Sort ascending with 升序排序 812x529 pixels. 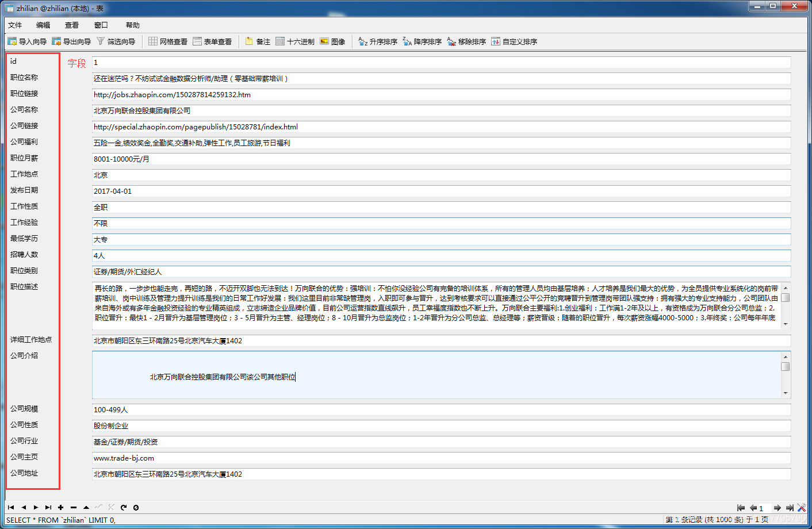(378, 41)
